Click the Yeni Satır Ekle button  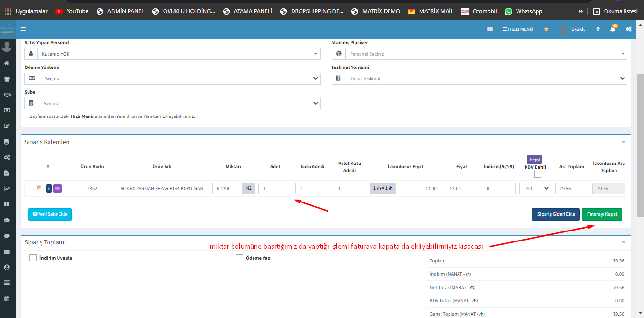[50, 214]
